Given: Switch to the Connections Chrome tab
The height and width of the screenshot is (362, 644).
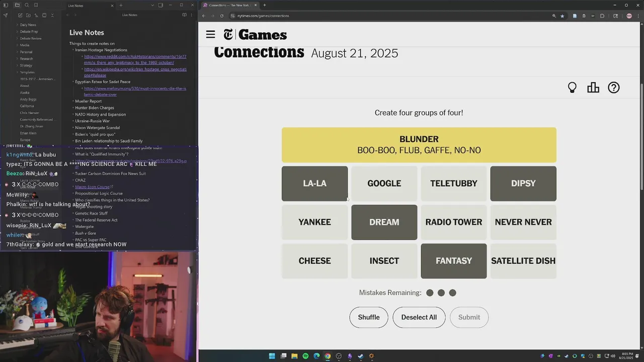Looking at the screenshot, I should [230, 5].
